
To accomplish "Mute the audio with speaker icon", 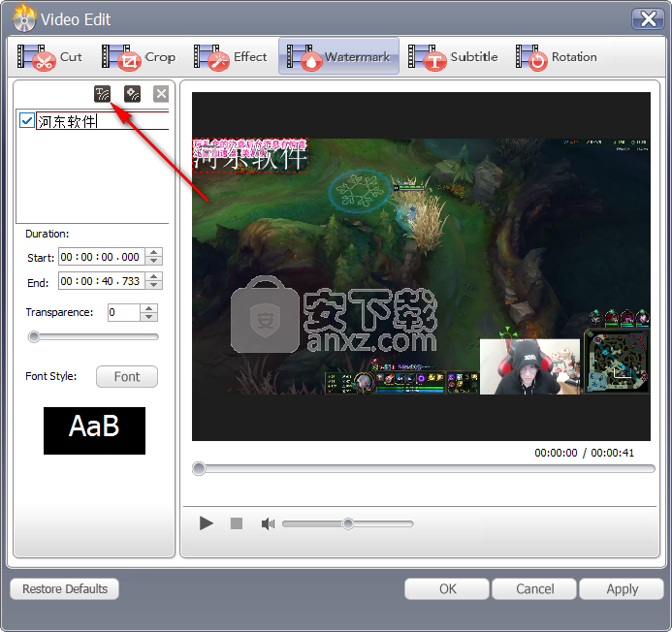I will (268, 523).
